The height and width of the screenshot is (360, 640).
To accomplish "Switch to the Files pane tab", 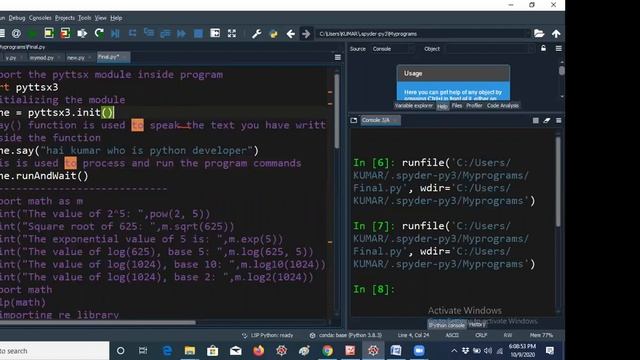I will 457,106.
